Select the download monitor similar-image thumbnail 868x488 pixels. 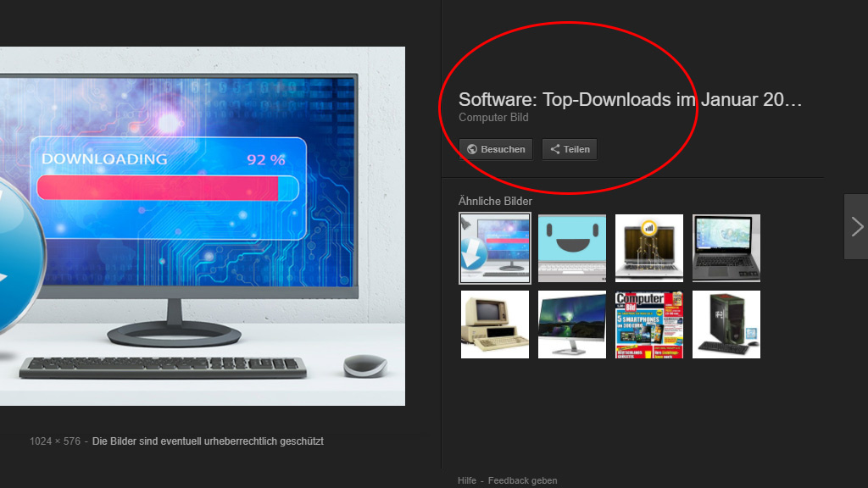(x=495, y=248)
